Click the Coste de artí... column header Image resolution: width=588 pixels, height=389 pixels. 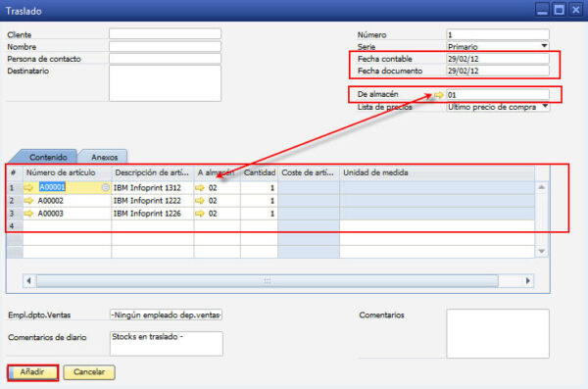click(x=309, y=172)
